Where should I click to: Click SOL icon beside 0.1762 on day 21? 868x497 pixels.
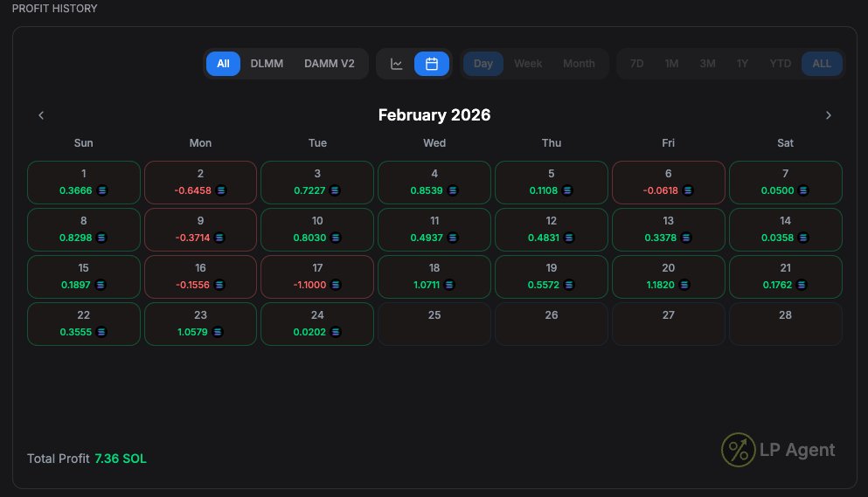point(802,285)
